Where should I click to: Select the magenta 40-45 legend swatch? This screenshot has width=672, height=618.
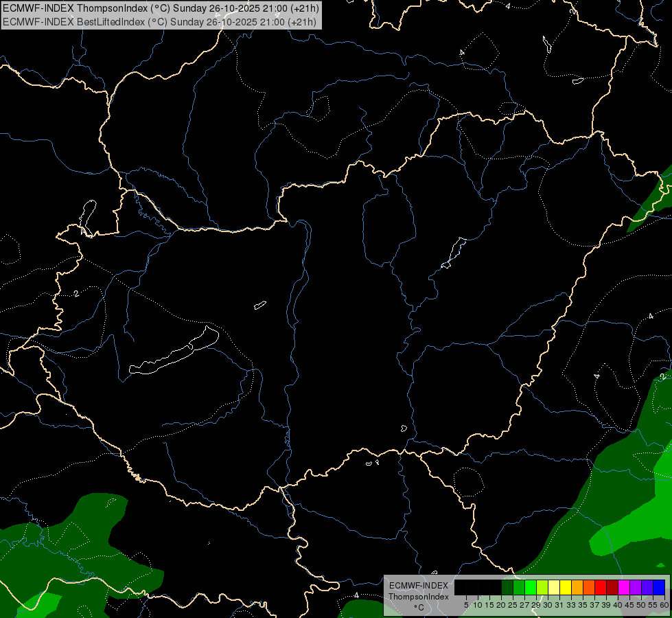(x=624, y=587)
